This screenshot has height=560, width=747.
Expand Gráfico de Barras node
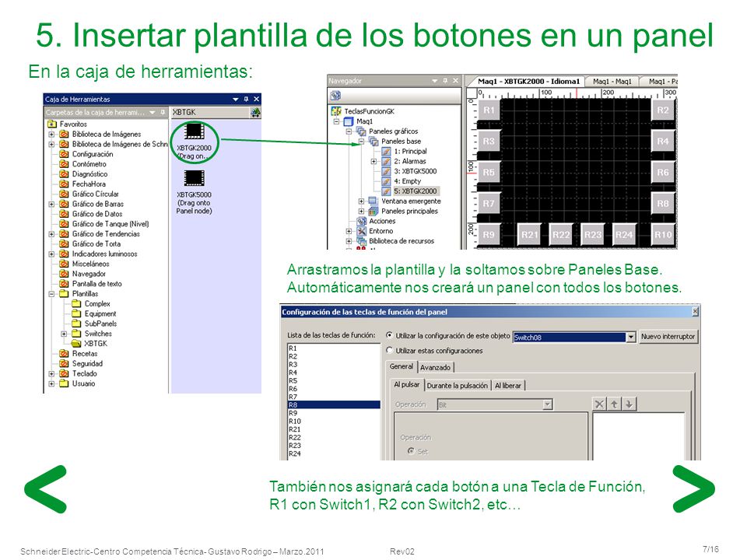pos(51,204)
